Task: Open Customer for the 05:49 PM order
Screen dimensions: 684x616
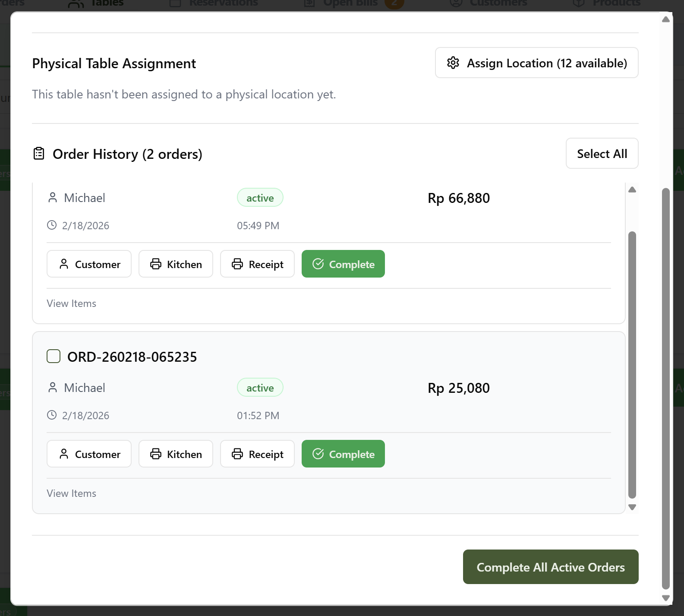Action: [89, 264]
